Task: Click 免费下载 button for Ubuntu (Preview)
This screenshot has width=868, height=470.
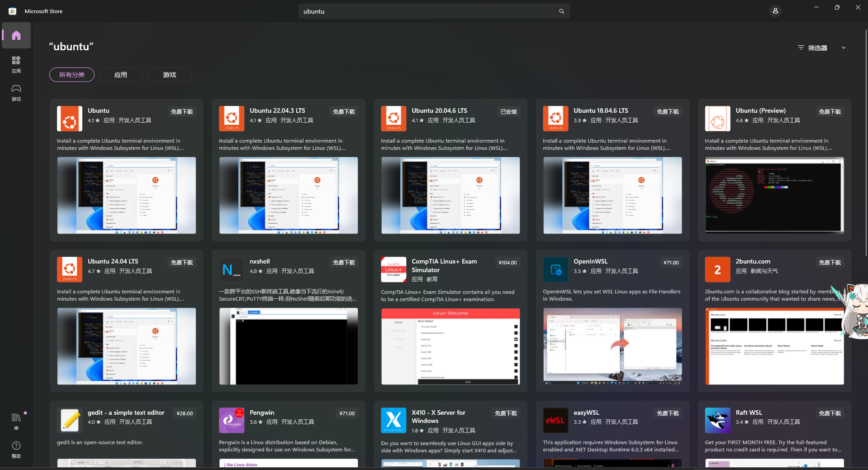Action: coord(830,111)
